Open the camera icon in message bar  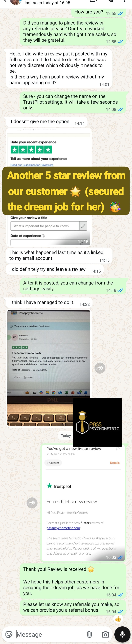tap(105, 634)
